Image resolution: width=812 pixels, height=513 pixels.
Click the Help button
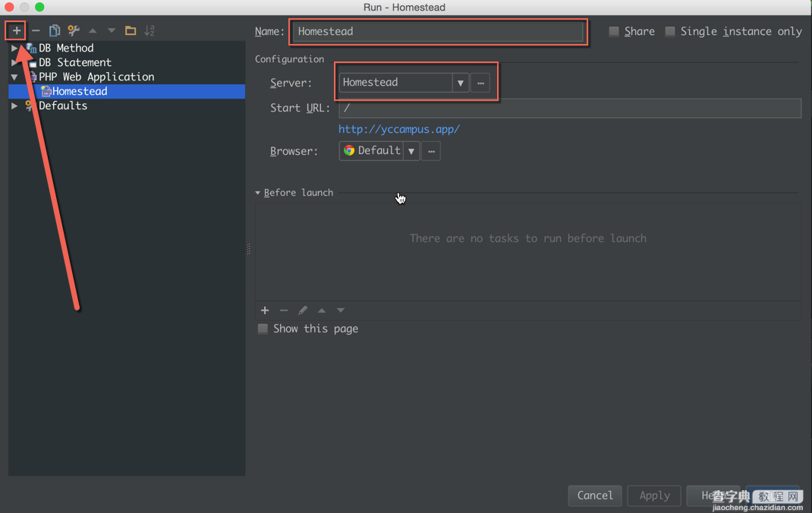(713, 496)
